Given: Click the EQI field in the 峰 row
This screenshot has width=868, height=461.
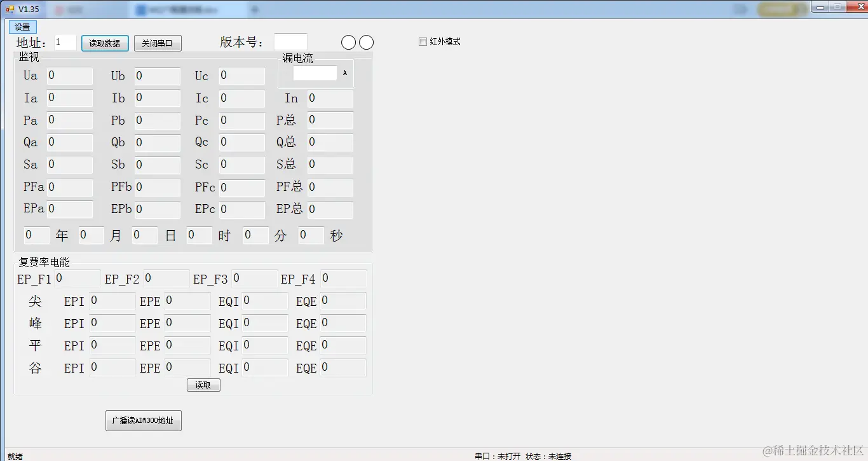Looking at the screenshot, I should point(265,323).
